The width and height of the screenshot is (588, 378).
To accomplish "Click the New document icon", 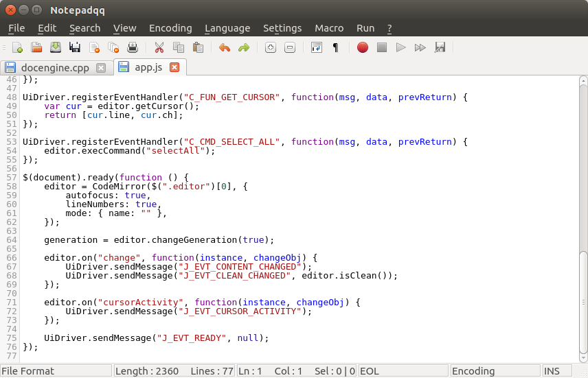I will (18, 47).
